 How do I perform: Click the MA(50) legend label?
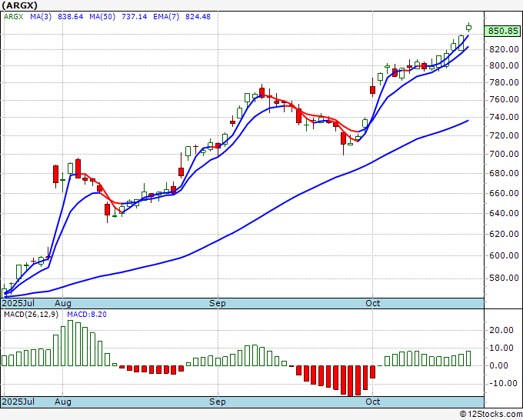pos(102,16)
